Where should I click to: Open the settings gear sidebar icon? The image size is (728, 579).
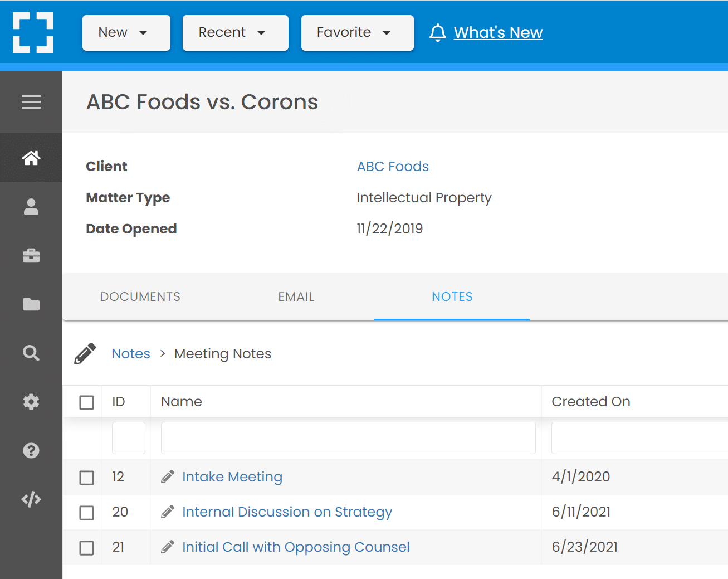31,402
